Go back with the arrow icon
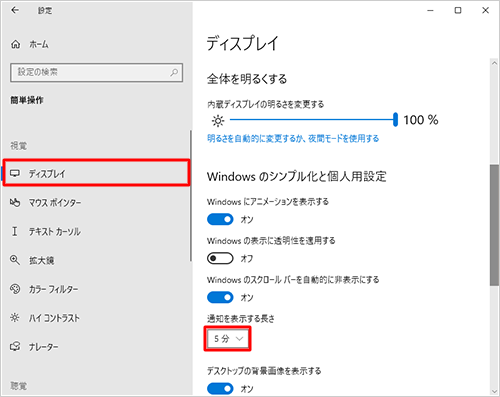 pos(15,10)
